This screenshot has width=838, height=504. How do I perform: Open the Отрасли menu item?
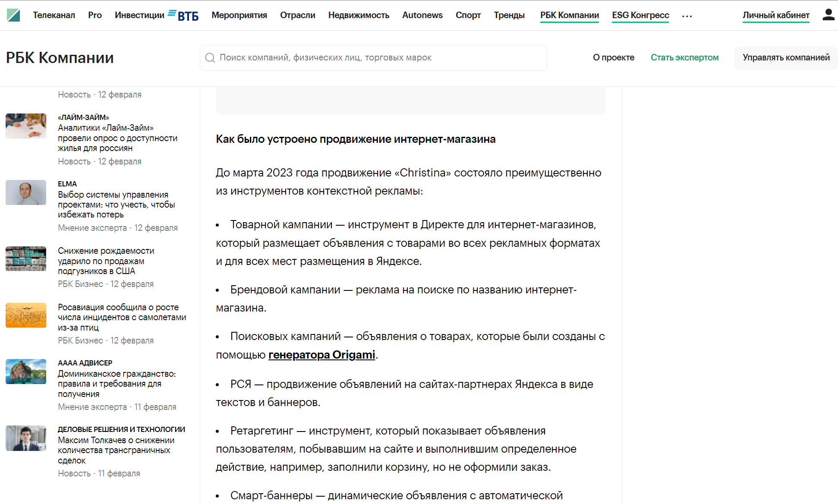(298, 15)
